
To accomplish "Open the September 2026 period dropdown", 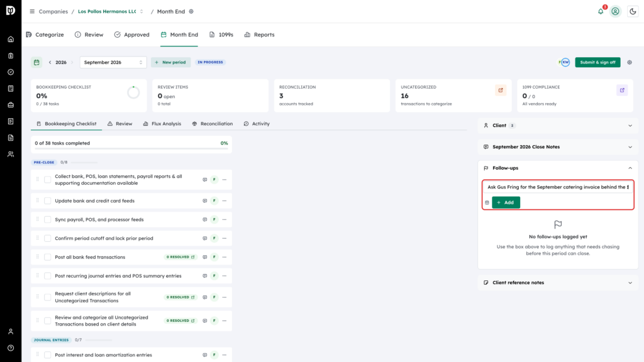I will pos(113,62).
